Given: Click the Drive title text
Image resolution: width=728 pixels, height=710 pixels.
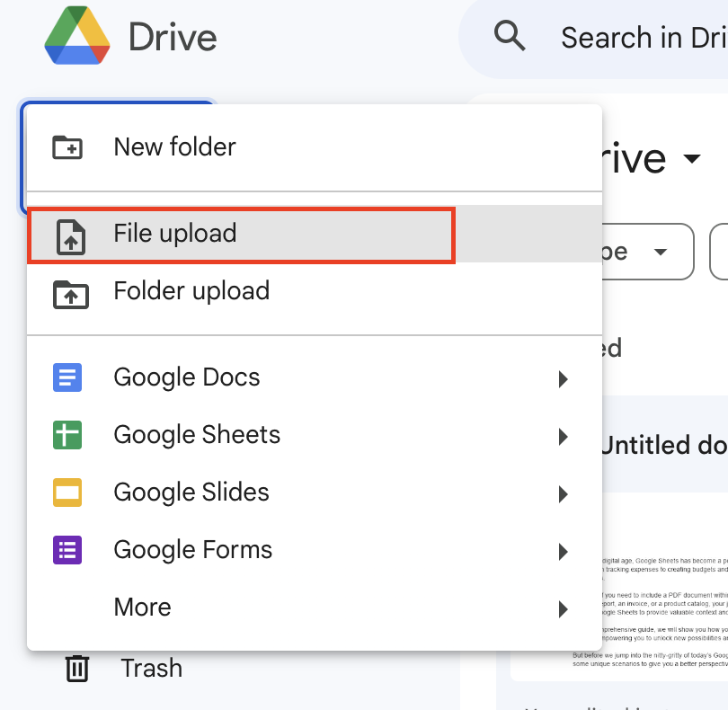Looking at the screenshot, I should (173, 37).
